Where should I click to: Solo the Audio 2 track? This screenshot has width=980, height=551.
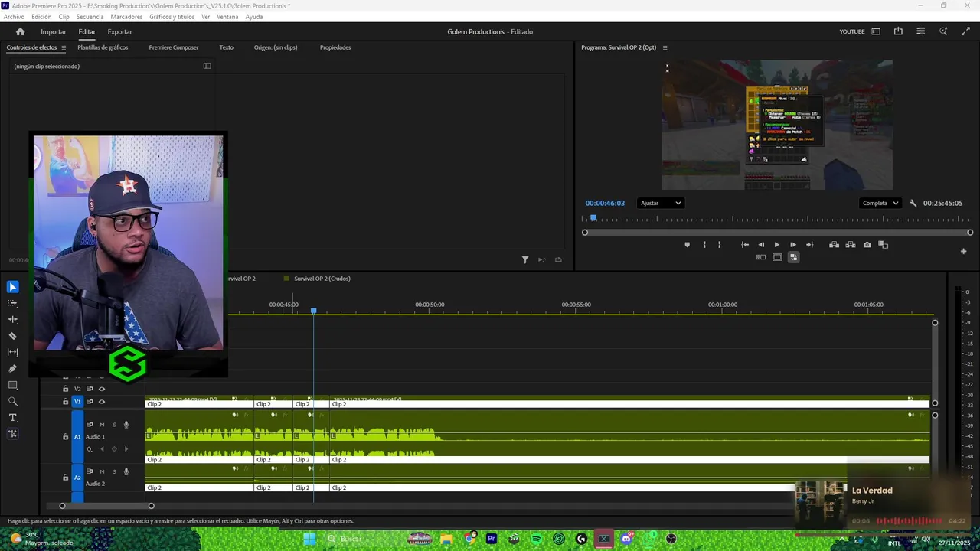[114, 471]
